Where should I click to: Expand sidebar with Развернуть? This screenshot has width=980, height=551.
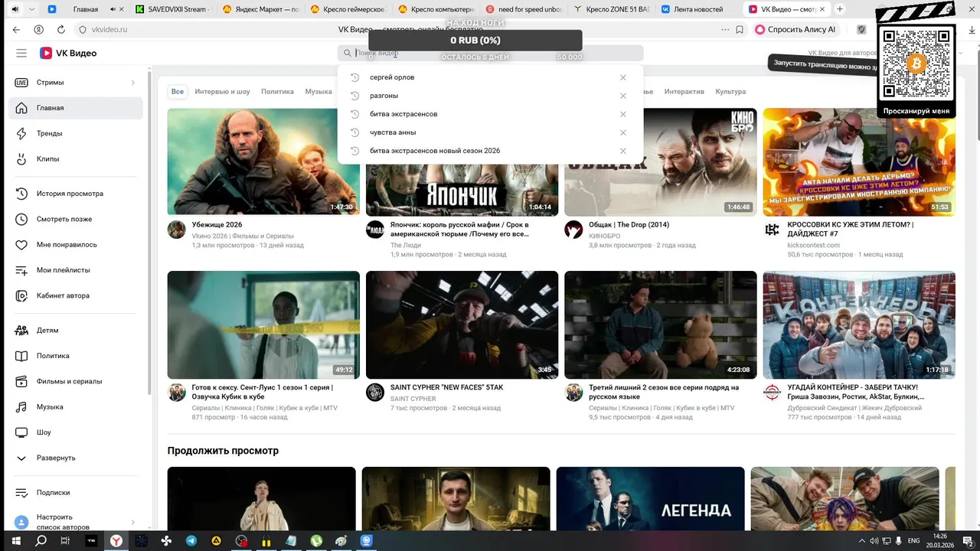(75, 458)
